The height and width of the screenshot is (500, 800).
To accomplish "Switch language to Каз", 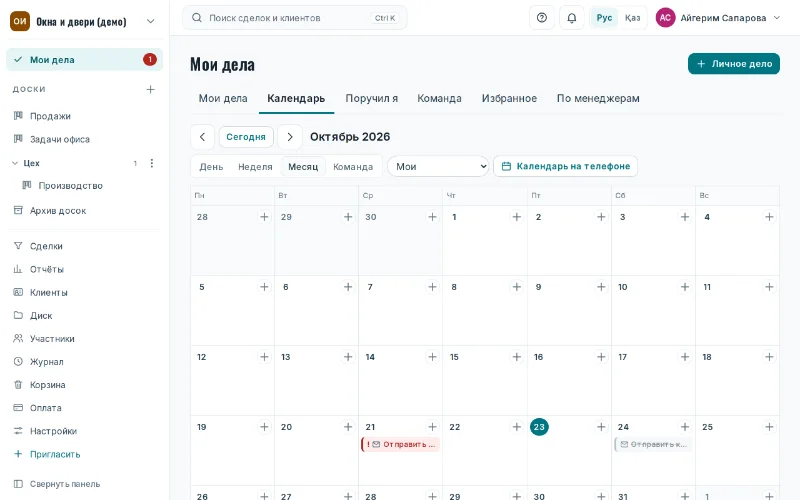I will click(x=633, y=18).
